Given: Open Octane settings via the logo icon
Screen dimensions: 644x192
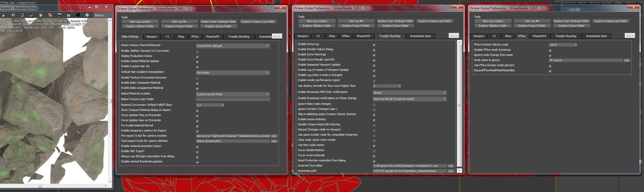Looking at the screenshot, I should point(87,15).
